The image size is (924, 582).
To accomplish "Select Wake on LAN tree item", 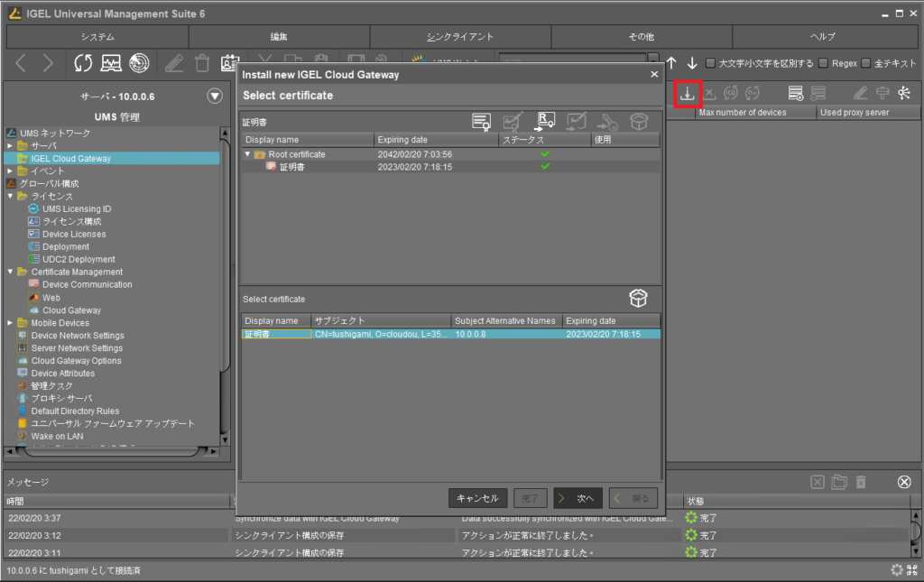I will click(57, 437).
